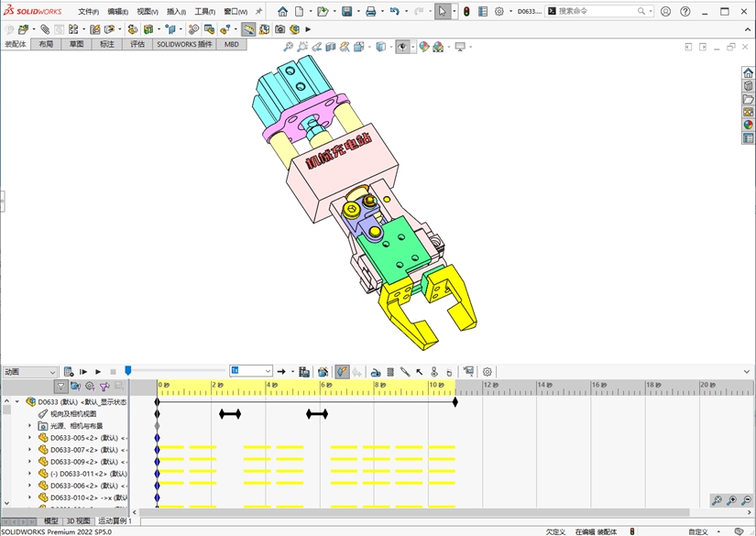Expand the D0633-005<2> tree item
Image resolution: width=756 pixels, height=536 pixels.
[29, 438]
